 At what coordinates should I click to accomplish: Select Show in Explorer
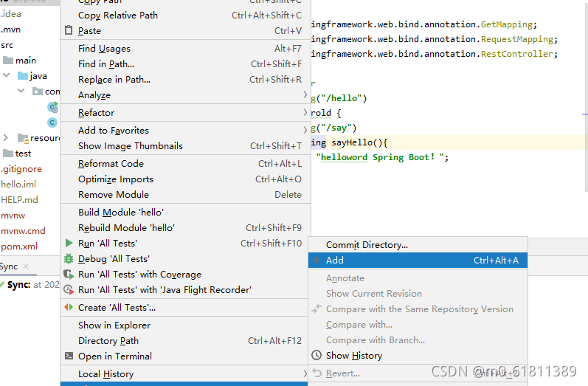[184, 325]
